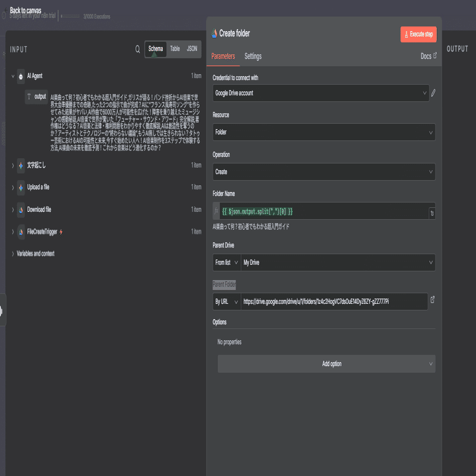Switch to the Schema view

[x=156, y=49]
